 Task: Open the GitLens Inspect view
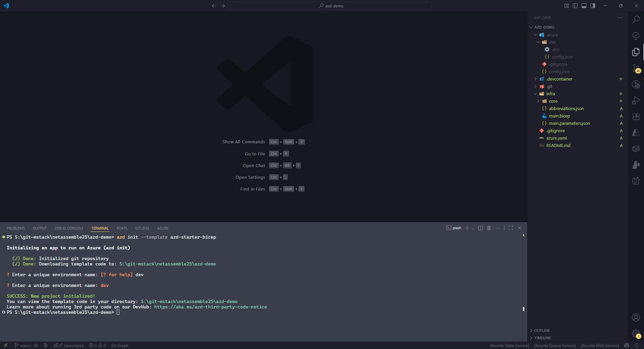pyautogui.click(x=636, y=85)
